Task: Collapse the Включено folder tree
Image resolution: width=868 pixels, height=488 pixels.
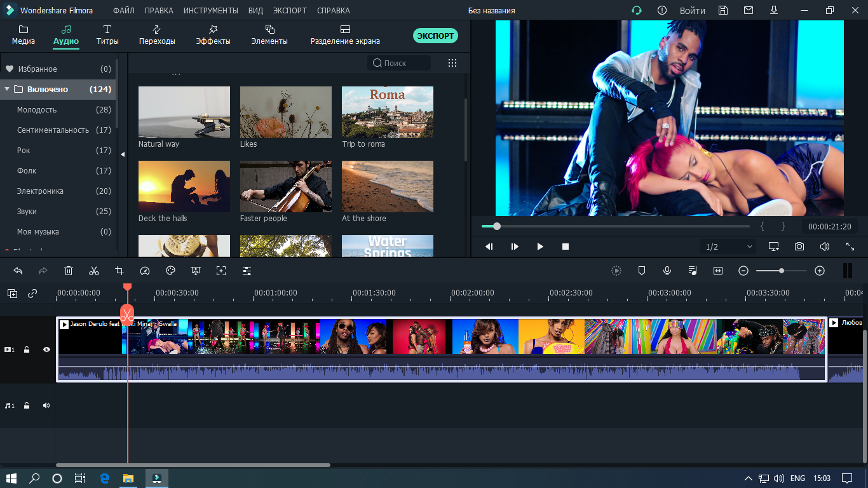Action: [7, 89]
